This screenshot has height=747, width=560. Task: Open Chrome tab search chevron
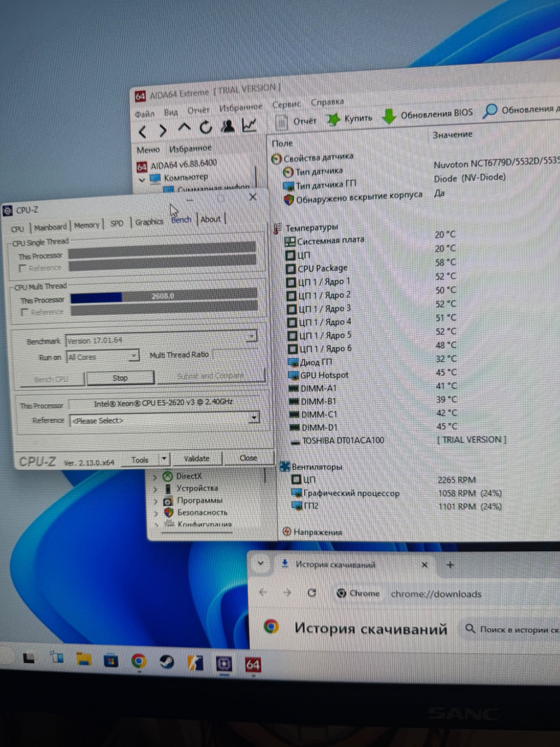[261, 563]
